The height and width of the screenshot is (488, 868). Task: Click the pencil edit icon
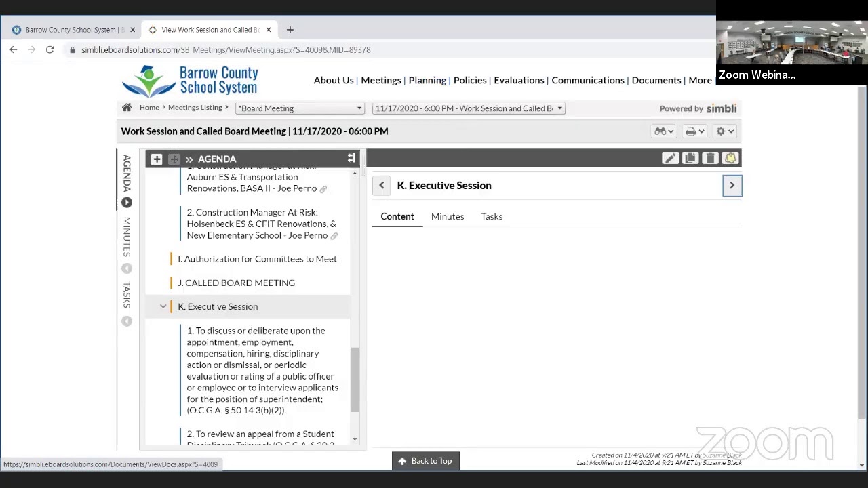click(x=670, y=158)
